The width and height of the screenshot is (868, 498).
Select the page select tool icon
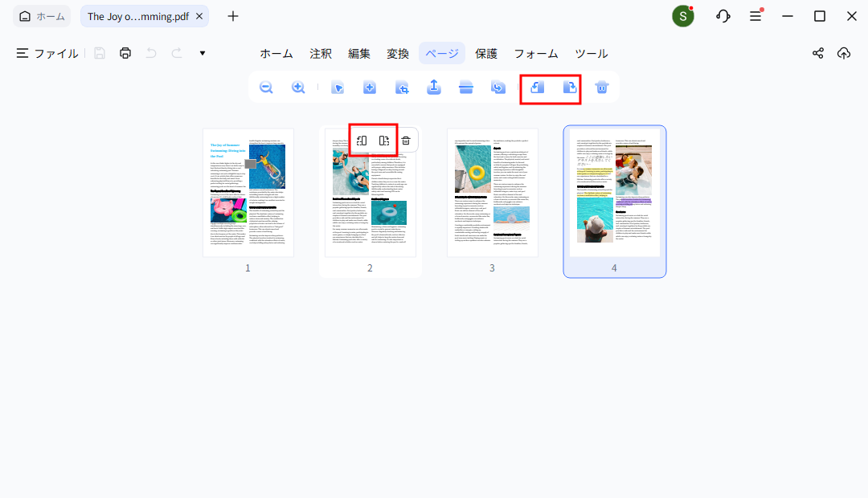tap(338, 88)
